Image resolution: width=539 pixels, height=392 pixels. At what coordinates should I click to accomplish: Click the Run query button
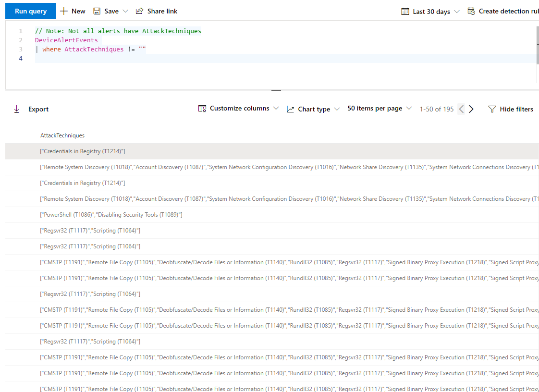click(x=31, y=11)
